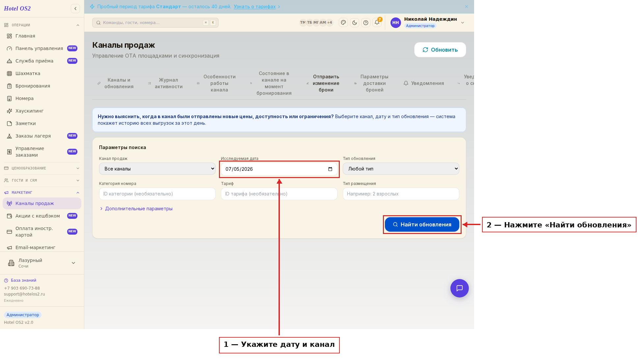Expand the Ценообразование section
This screenshot has width=644, height=361.
coord(42,168)
